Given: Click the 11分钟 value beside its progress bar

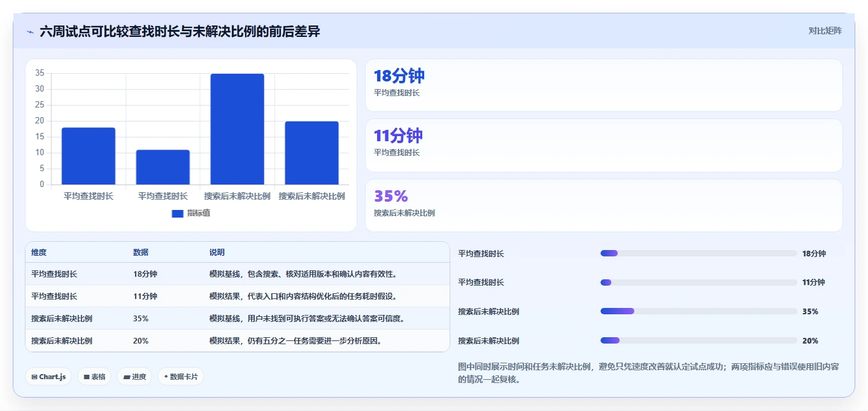Looking at the screenshot, I should [x=814, y=282].
